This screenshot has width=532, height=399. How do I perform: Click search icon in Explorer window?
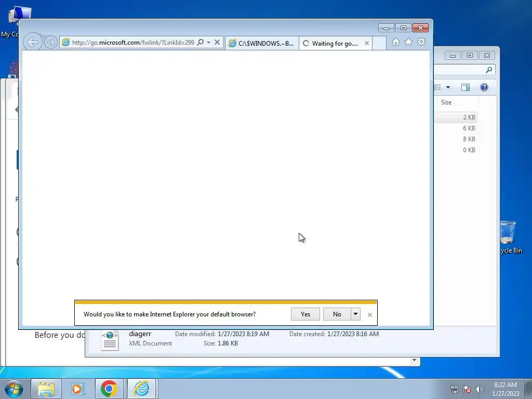tap(489, 70)
